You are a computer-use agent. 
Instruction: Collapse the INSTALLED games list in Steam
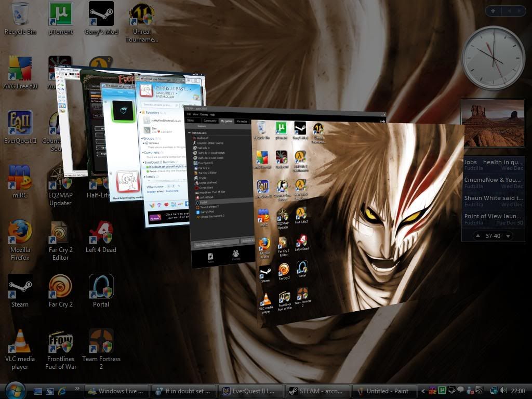(x=189, y=133)
